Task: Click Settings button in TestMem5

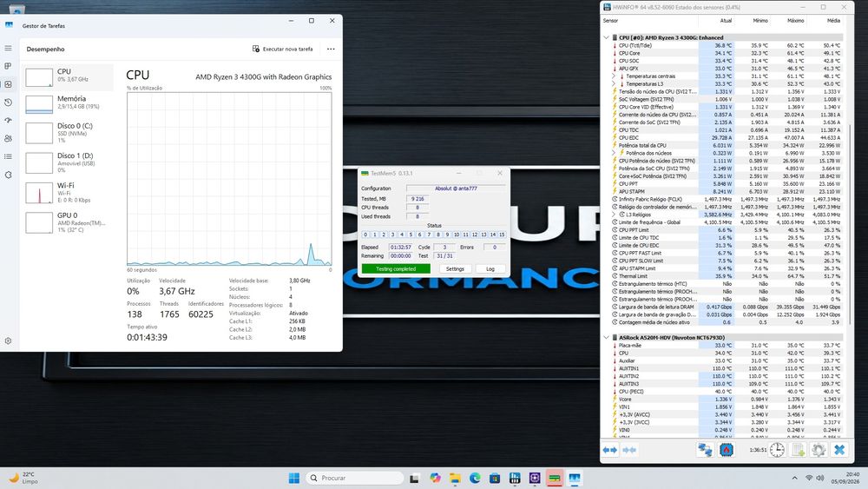Action: 455,269
